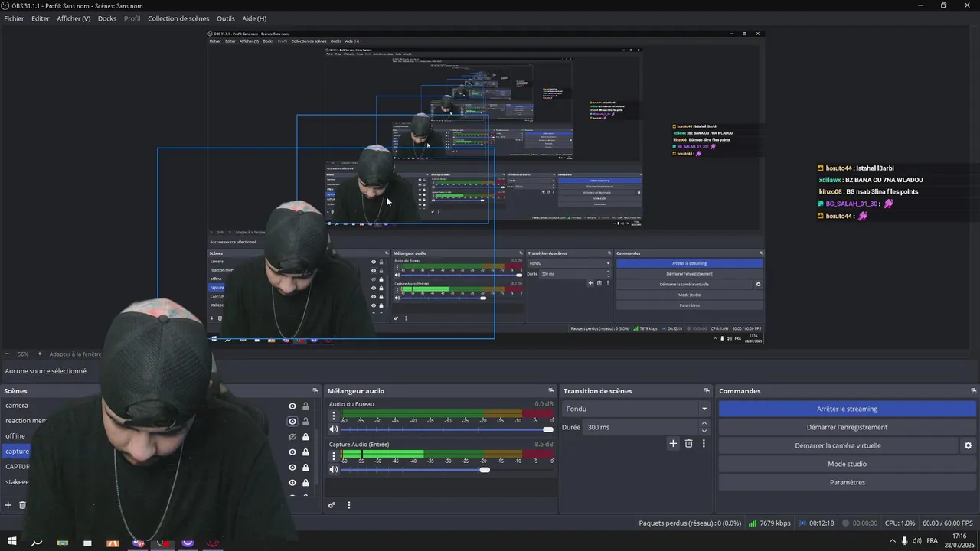Detach the Scènes dock panel
This screenshot has height=551, width=980.
(315, 391)
